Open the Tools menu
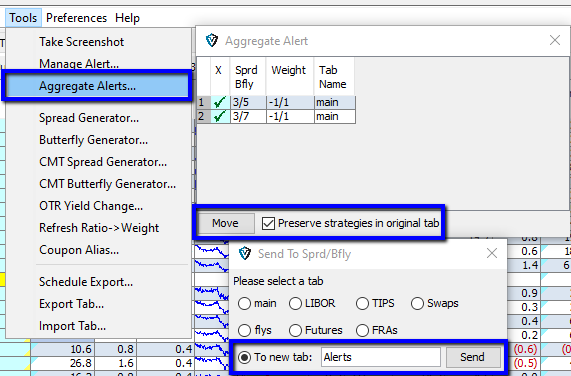 [23, 17]
